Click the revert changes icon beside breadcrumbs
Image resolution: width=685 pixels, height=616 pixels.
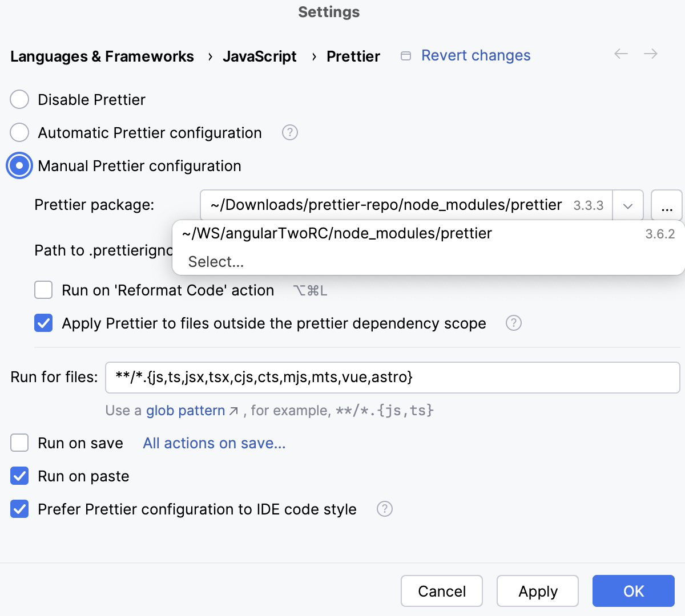pyautogui.click(x=406, y=55)
